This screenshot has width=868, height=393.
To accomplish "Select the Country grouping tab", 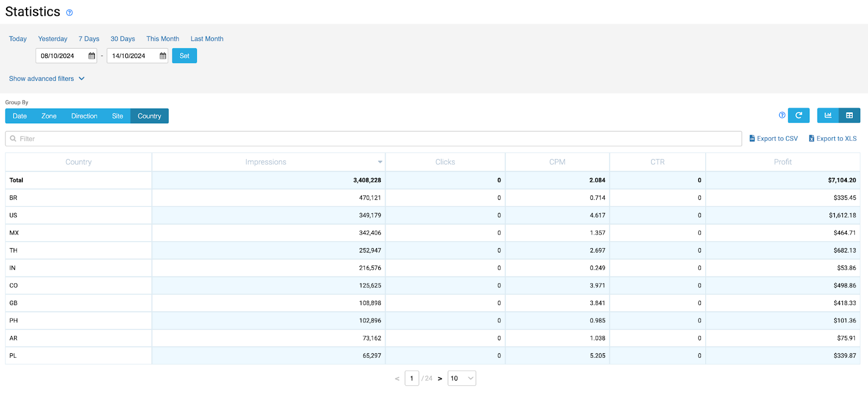I will 149,116.
